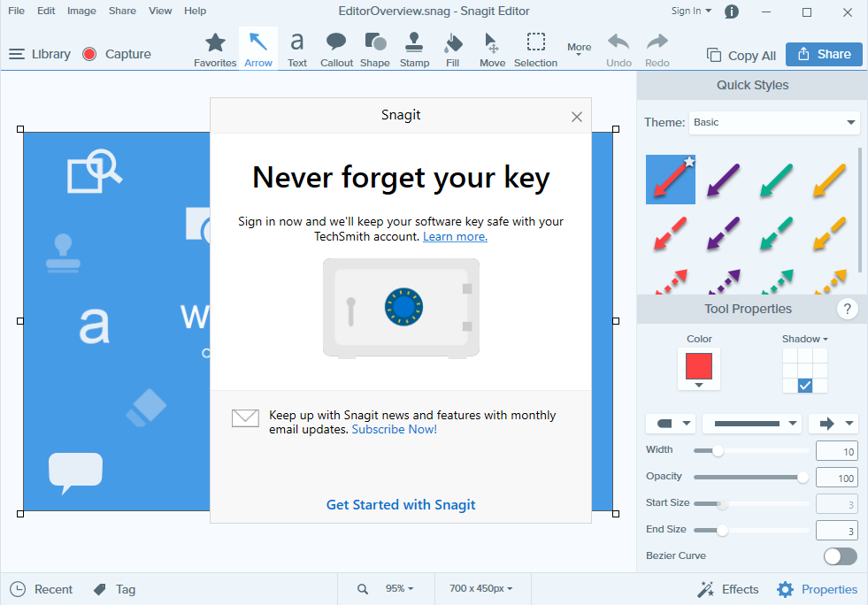Select the Stamp tool
The width and height of the screenshot is (868, 605).
tap(414, 50)
